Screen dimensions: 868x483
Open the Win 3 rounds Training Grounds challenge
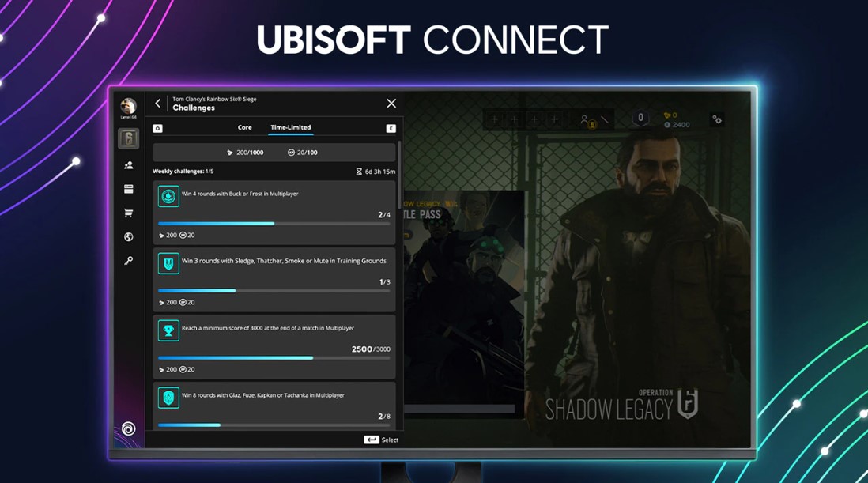(274, 279)
